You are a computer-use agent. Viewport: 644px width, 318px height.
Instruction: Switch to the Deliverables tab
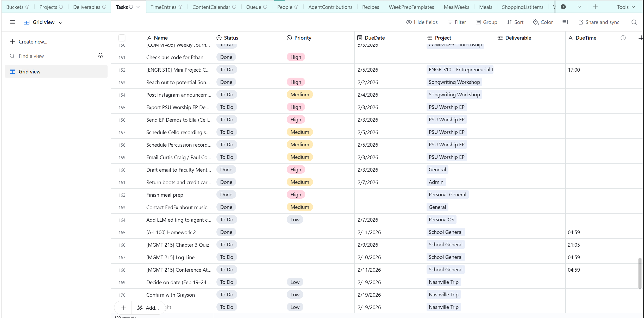pyautogui.click(x=87, y=7)
